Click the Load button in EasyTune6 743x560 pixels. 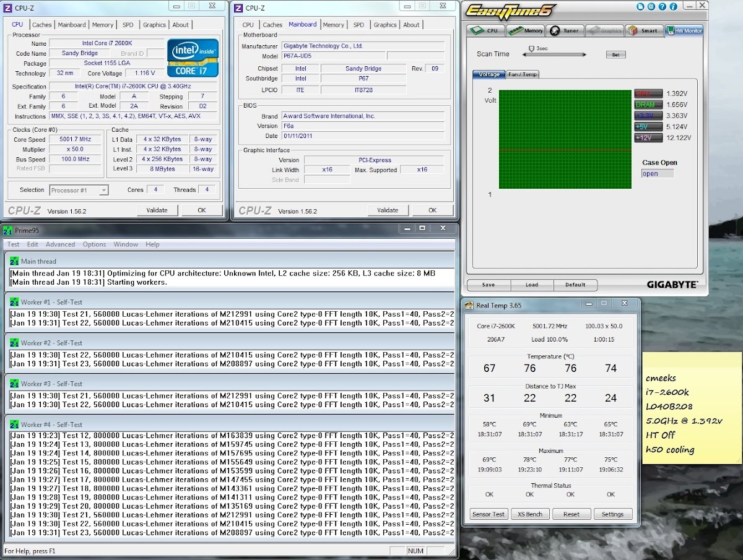(x=532, y=285)
